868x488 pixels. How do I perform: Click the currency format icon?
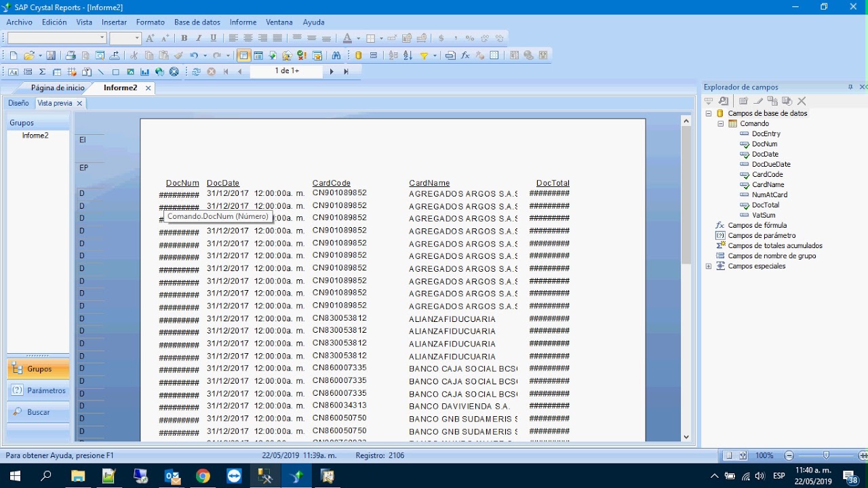pos(441,39)
